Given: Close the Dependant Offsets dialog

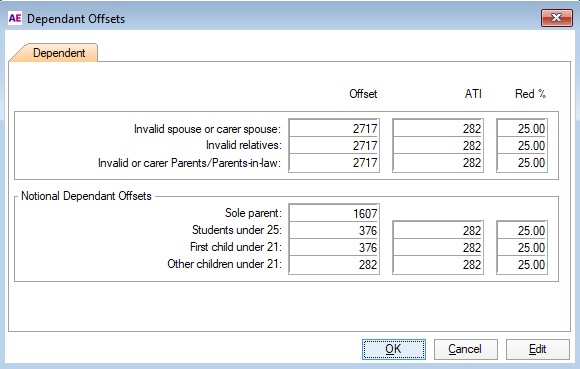Looking at the screenshot, I should 556,18.
